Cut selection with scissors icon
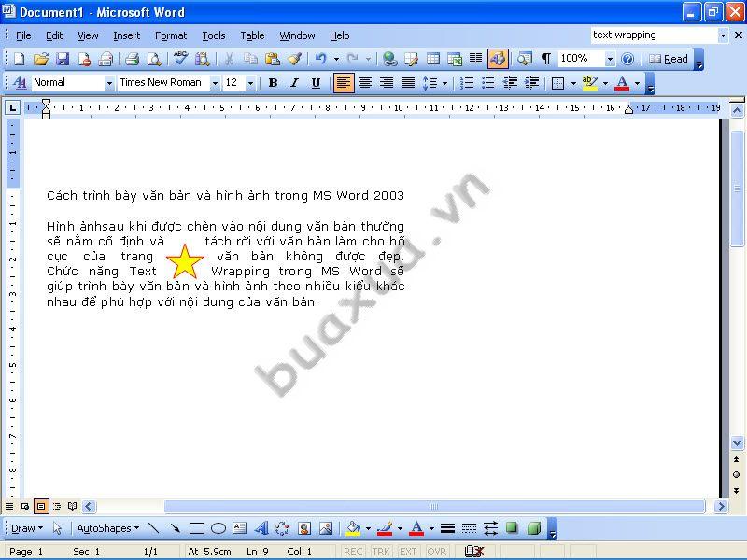 click(x=229, y=59)
